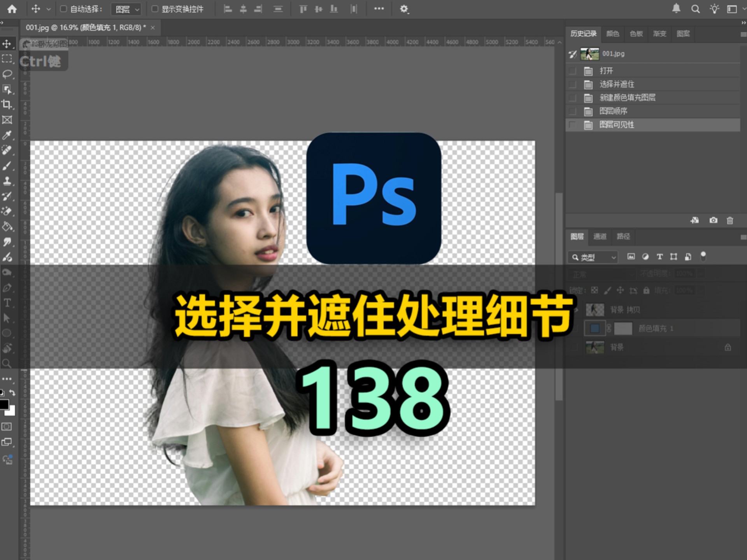Open the settings gear in options bar

[404, 9]
